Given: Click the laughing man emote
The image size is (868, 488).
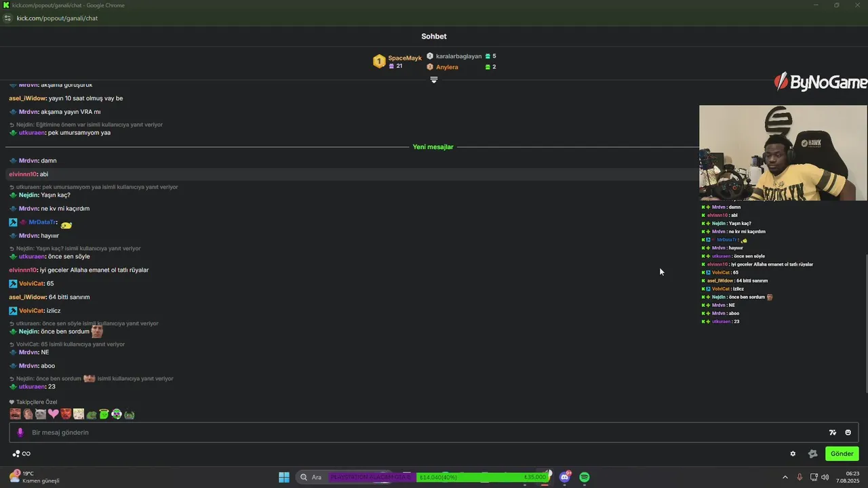Looking at the screenshot, I should 15,413.
